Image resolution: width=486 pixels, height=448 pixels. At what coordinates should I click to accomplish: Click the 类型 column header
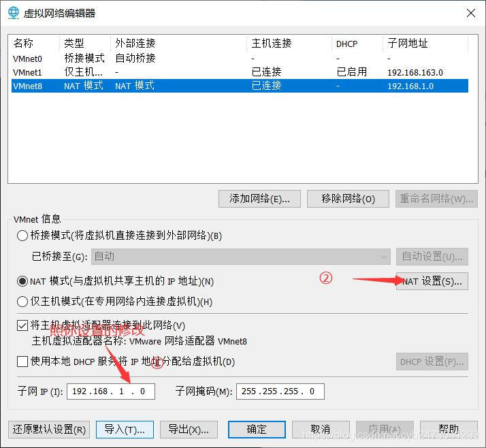coord(84,44)
